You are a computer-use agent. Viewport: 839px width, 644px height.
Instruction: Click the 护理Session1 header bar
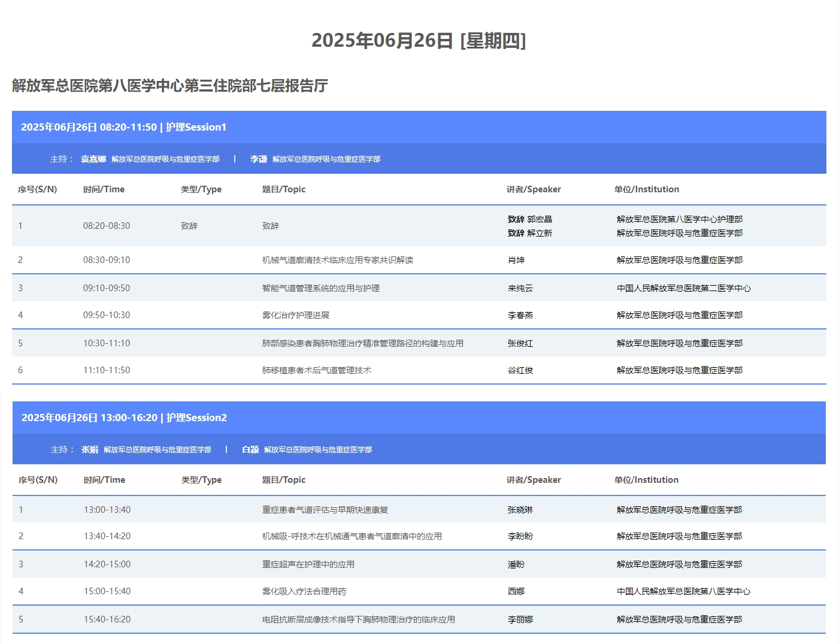tap(419, 127)
